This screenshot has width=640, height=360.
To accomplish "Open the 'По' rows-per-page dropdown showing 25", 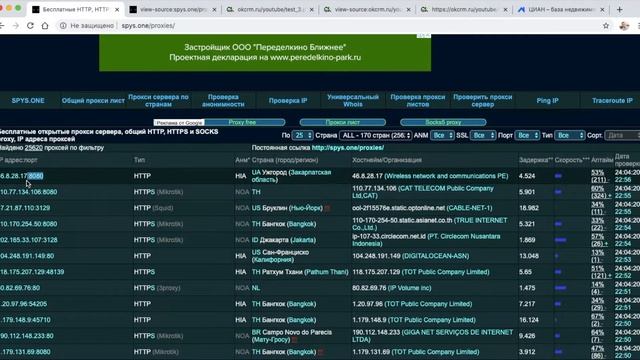I will click(302, 136).
